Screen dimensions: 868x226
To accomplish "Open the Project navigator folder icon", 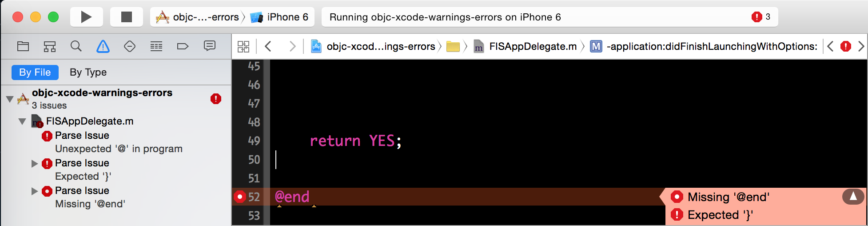I will pos(23,46).
